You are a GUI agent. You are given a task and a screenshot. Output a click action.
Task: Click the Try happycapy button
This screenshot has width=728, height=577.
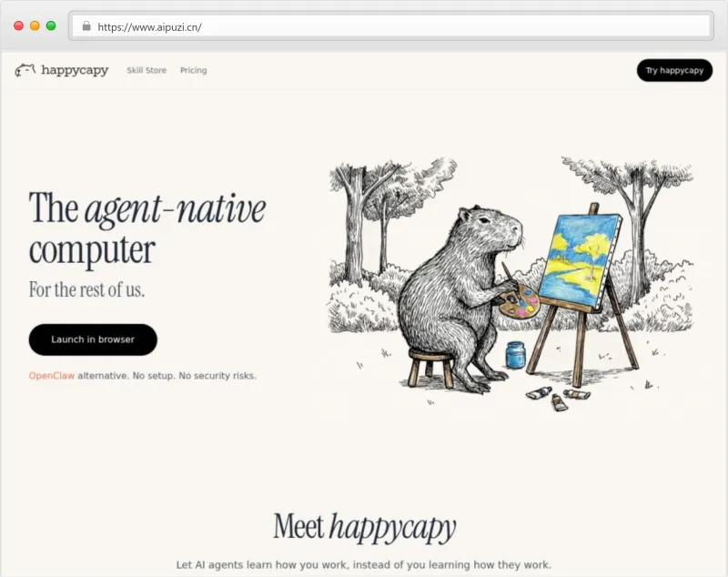[x=674, y=70]
